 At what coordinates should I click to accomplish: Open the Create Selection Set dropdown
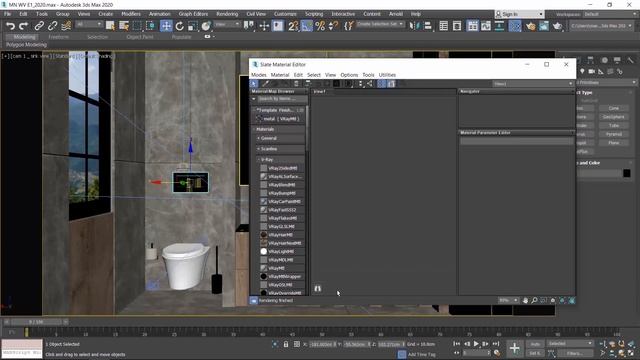coord(380,24)
